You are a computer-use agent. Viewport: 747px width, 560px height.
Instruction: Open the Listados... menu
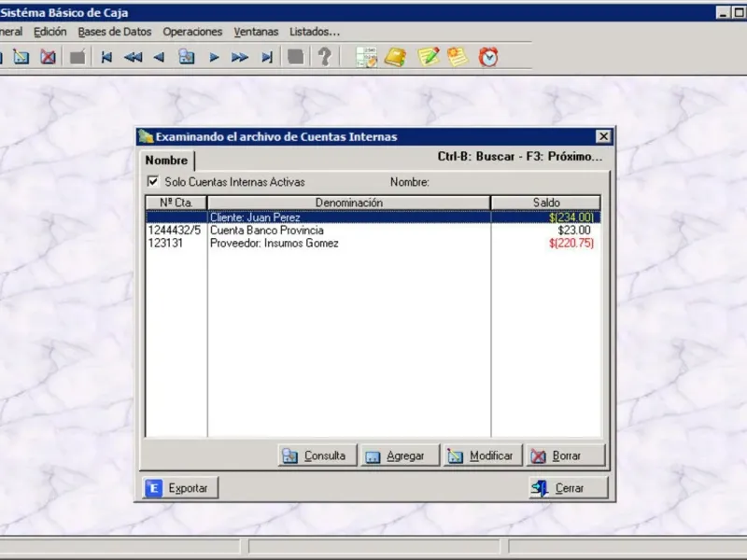coord(315,32)
